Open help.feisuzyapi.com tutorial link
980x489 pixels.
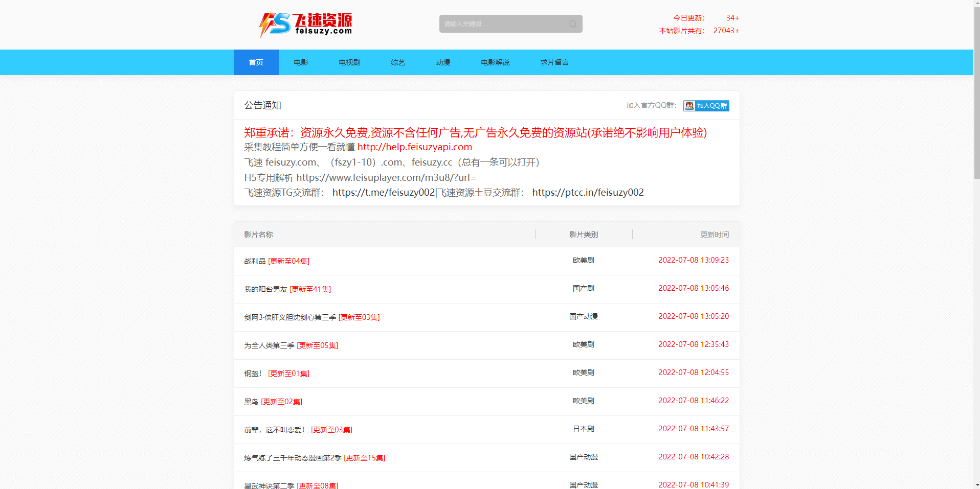[x=415, y=147]
